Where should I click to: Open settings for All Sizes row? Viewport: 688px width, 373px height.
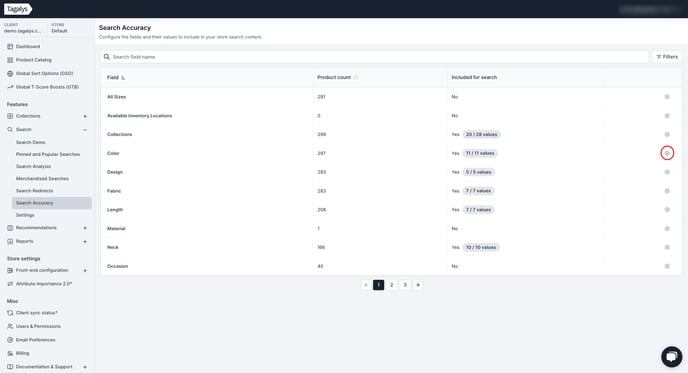667,97
